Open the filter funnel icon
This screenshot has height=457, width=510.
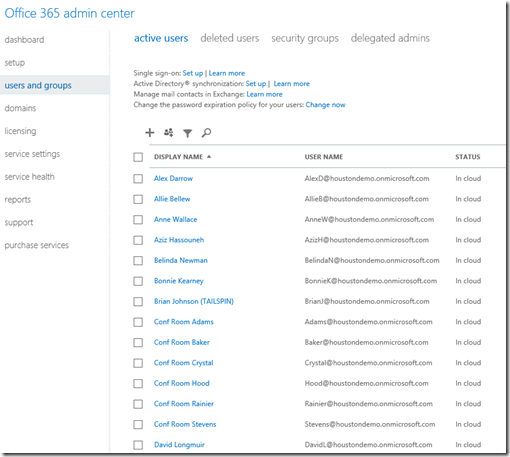(188, 133)
